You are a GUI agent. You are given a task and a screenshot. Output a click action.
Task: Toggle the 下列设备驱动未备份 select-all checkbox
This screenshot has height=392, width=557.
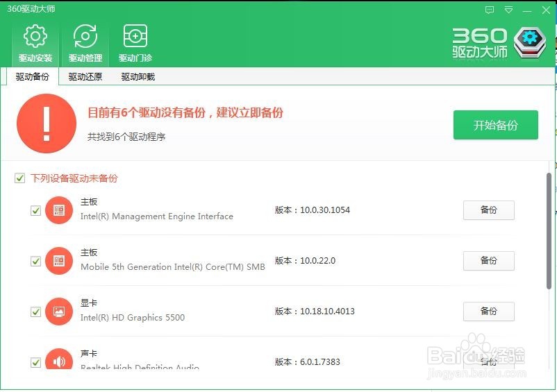coord(20,178)
